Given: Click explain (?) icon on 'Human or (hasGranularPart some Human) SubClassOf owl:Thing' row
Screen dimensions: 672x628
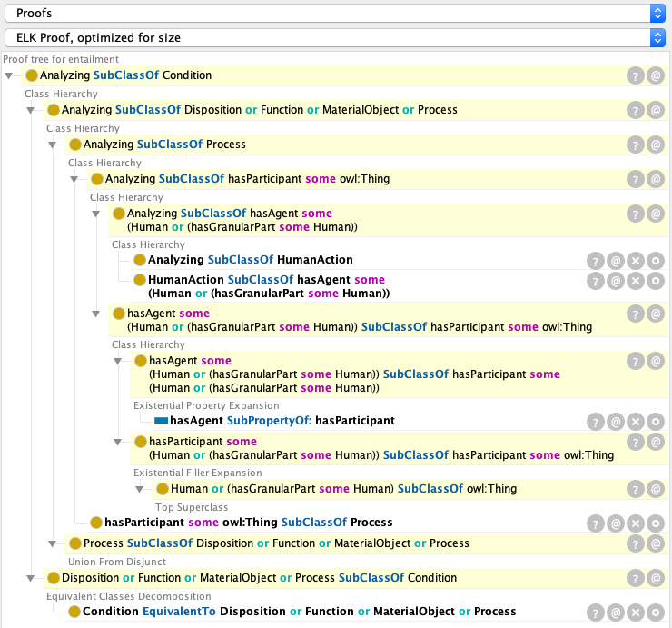Looking at the screenshot, I should point(636,489).
